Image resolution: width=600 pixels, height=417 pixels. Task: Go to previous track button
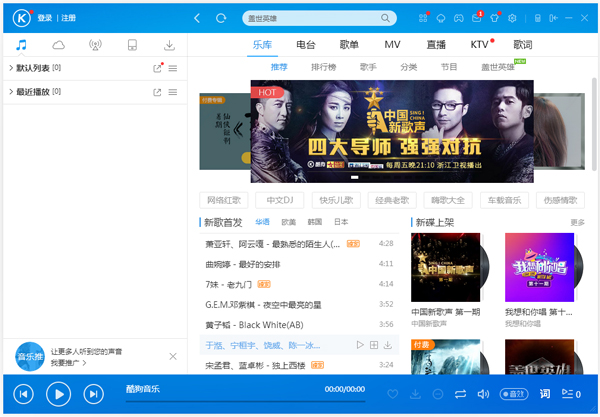23,394
